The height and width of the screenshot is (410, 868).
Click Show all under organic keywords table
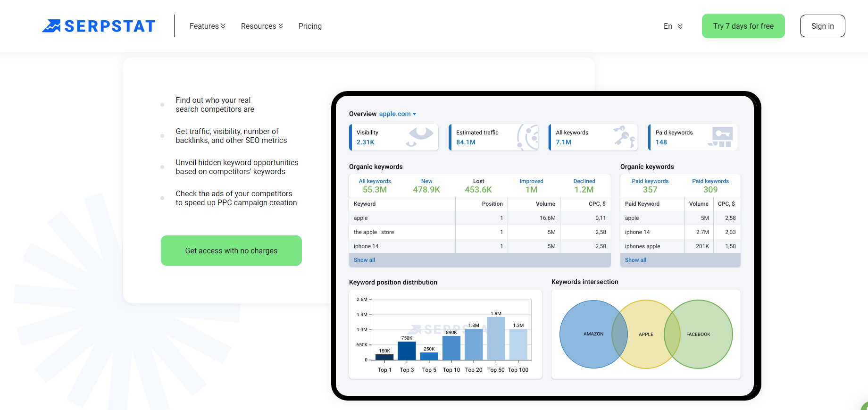(364, 260)
